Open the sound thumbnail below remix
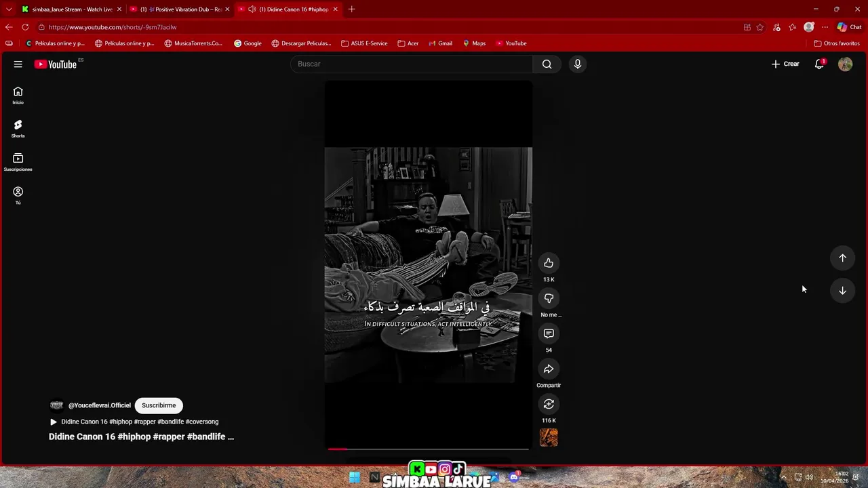Viewport: 868px width, 488px height. [x=549, y=438]
